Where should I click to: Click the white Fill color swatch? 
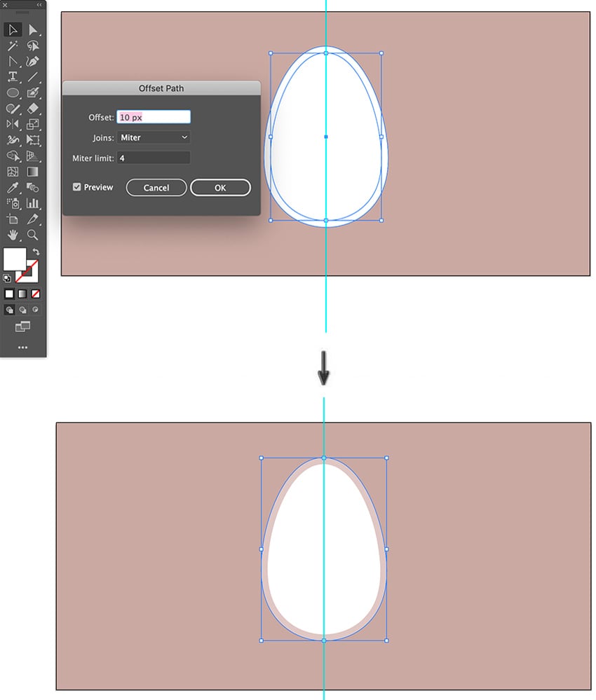(15, 259)
